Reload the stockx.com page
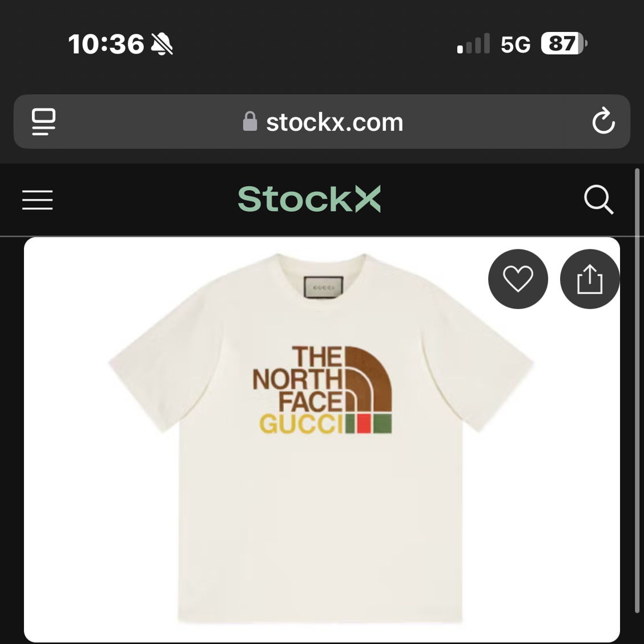The width and height of the screenshot is (644, 644). pyautogui.click(x=603, y=121)
